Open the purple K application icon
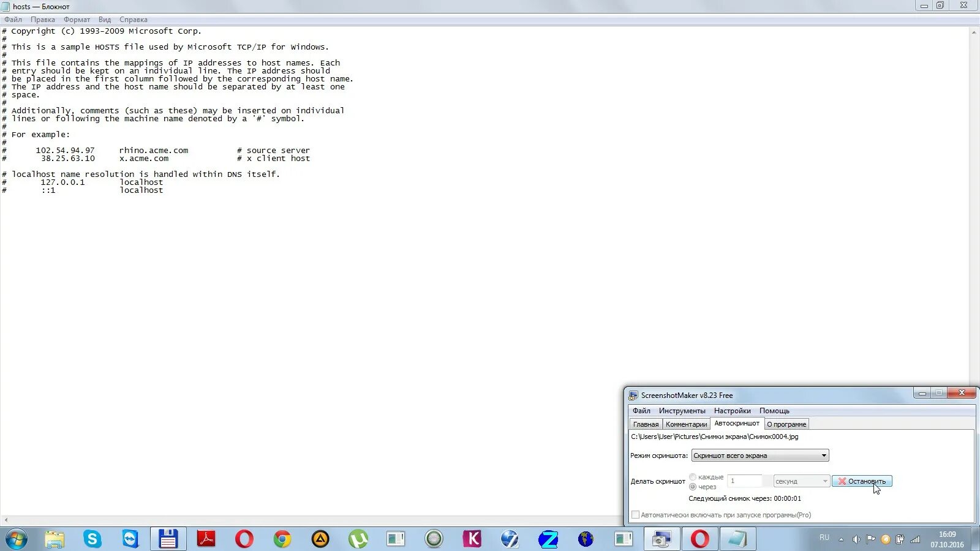 [472, 539]
